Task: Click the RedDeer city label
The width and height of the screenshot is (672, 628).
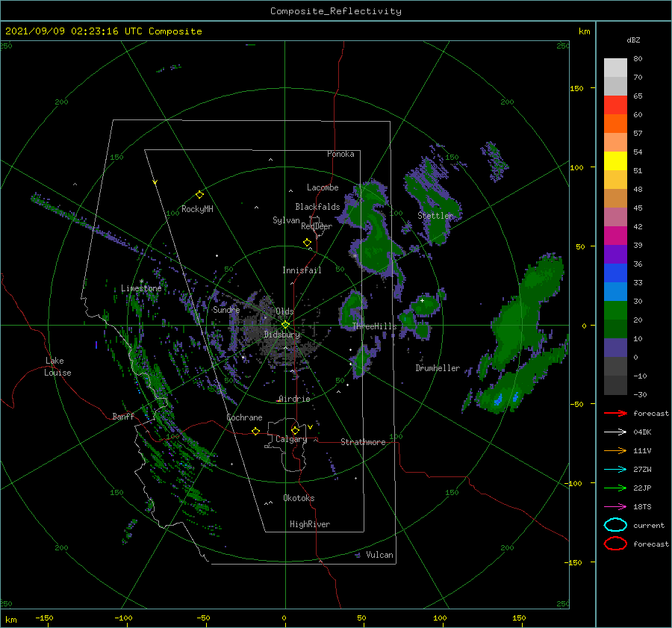Action: click(x=317, y=226)
